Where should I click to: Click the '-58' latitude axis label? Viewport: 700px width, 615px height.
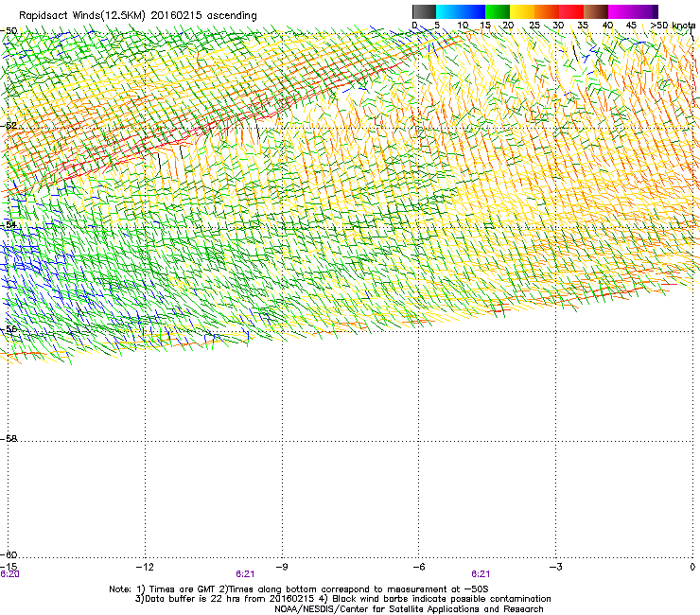click(9, 439)
